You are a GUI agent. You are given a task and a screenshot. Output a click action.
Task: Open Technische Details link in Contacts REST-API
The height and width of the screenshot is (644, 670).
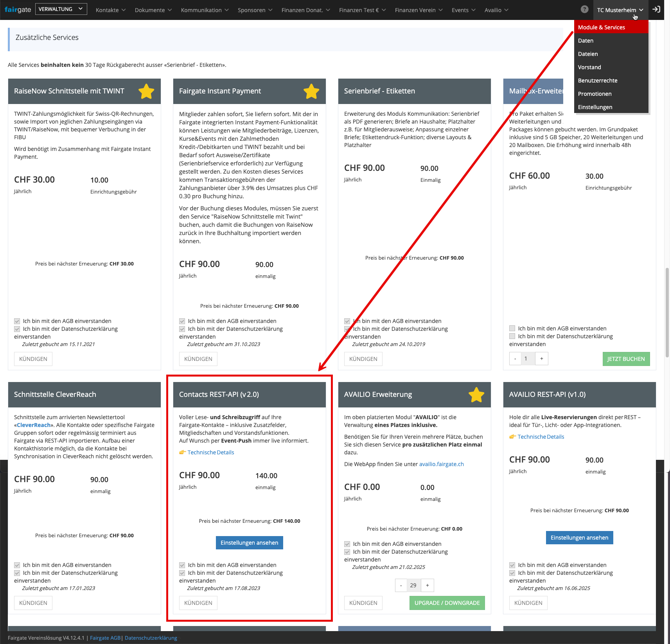tap(210, 452)
